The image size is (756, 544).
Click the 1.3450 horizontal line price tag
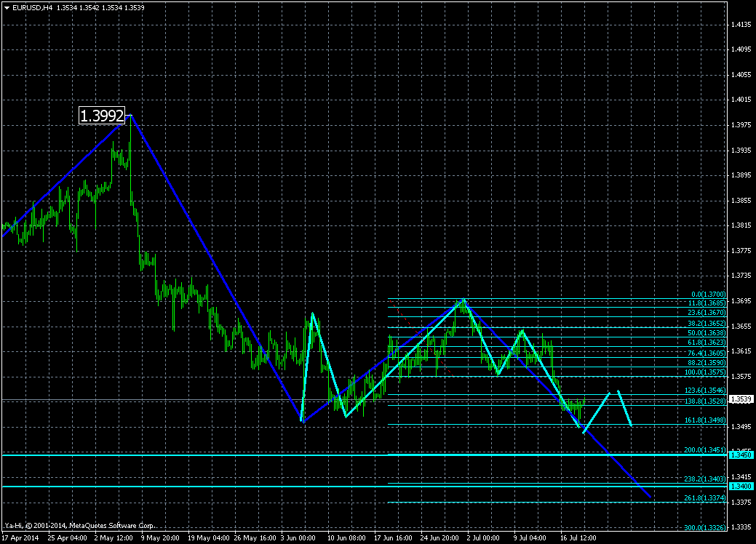(x=741, y=455)
